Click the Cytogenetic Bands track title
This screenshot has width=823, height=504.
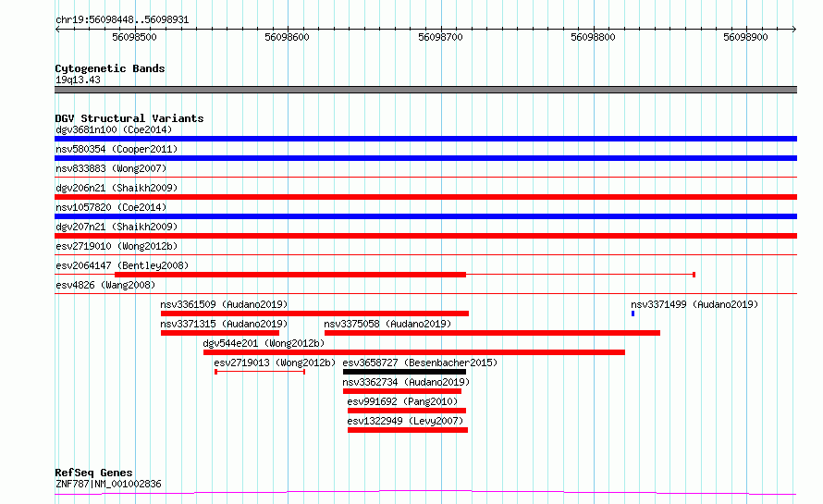click(x=110, y=68)
